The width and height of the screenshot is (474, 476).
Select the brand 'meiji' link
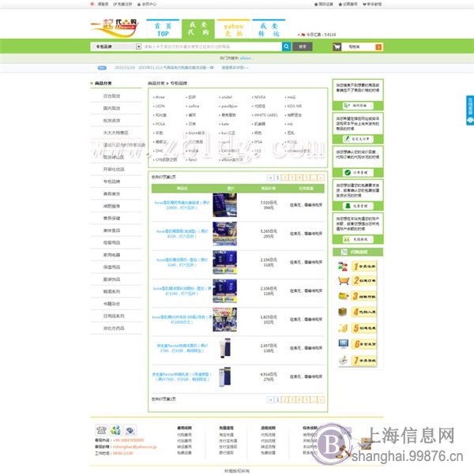(x=291, y=97)
